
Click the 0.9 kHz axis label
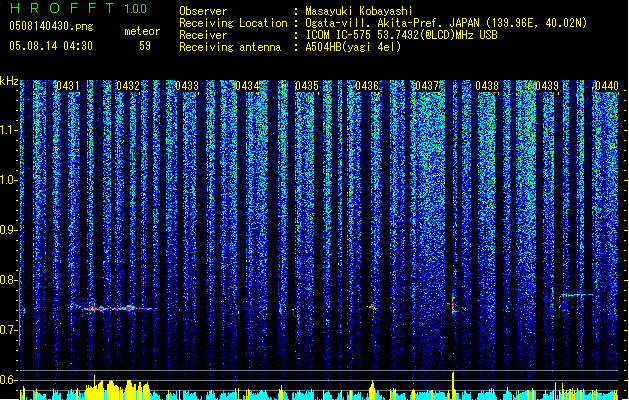(x=8, y=230)
